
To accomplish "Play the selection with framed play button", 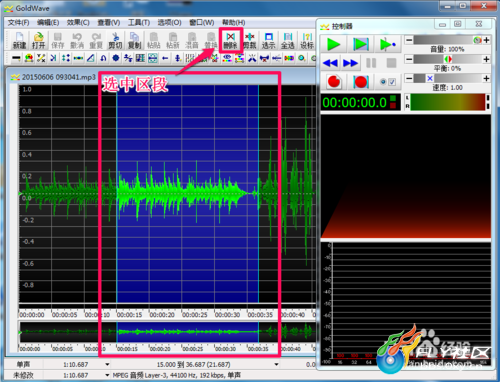I will [x=361, y=44].
